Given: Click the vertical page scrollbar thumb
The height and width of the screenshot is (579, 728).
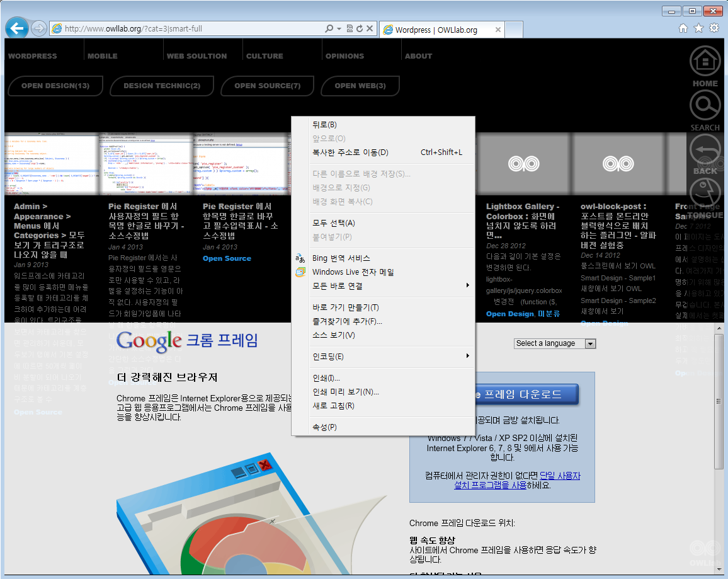Looking at the screenshot, I should pos(719,403).
